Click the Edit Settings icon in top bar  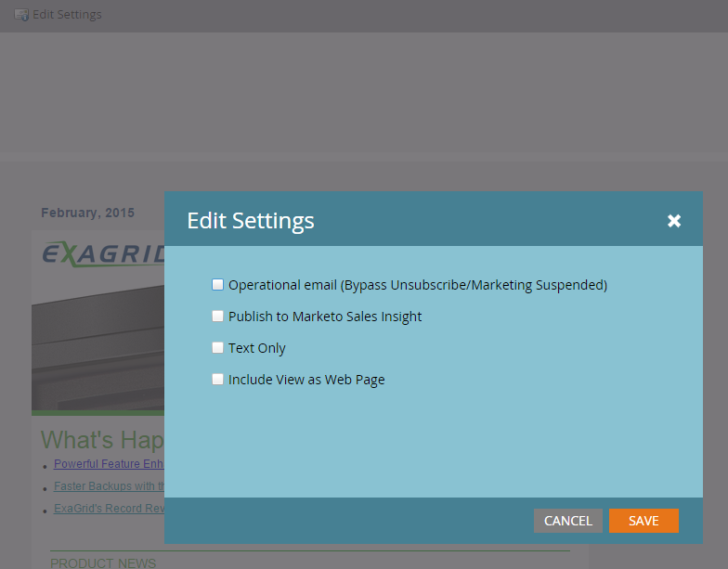click(x=21, y=15)
